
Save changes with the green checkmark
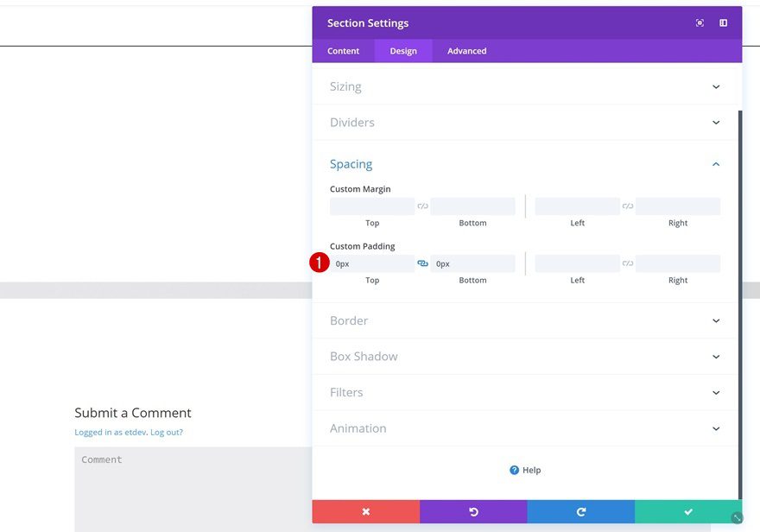(x=688, y=511)
